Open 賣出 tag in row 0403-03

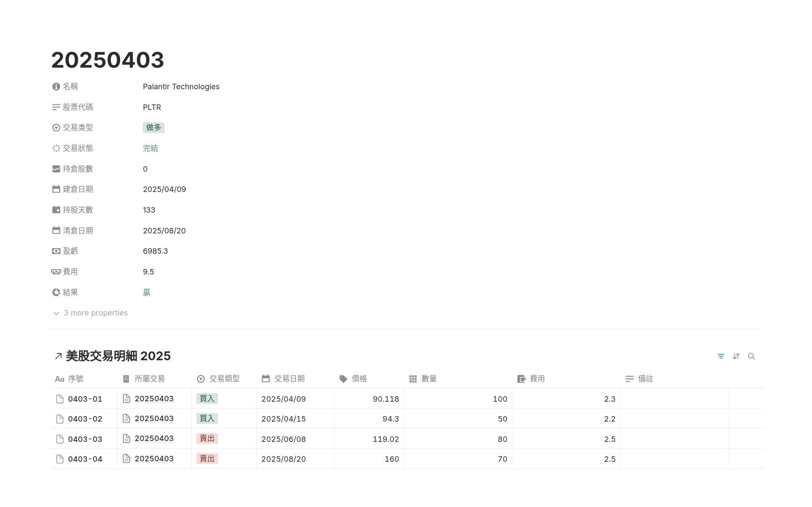coord(207,439)
